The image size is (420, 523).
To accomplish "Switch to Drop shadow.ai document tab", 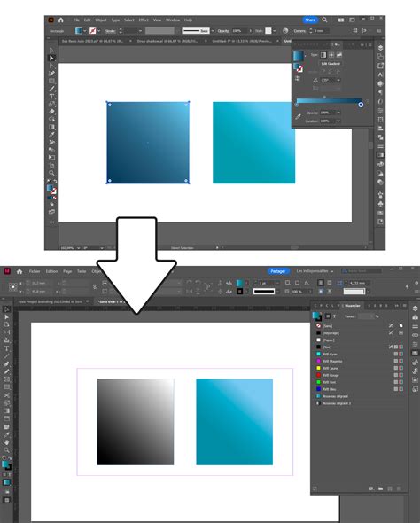I will (x=167, y=41).
